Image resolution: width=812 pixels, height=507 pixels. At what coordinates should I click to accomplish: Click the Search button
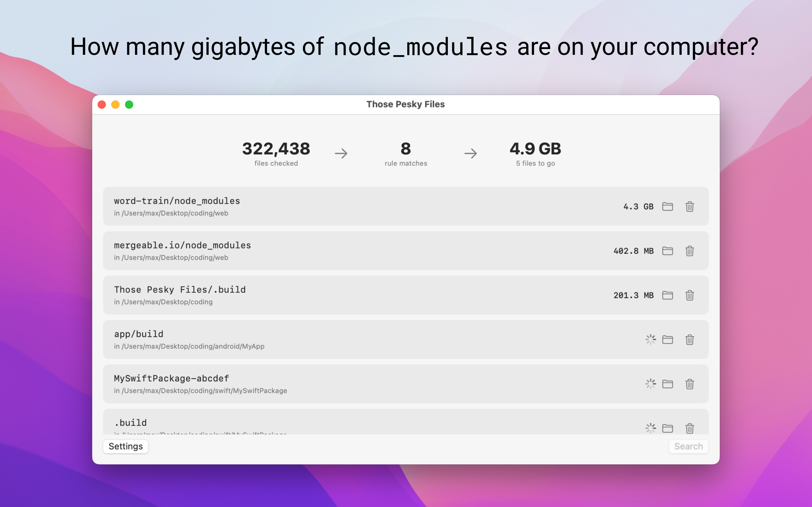[x=688, y=446]
